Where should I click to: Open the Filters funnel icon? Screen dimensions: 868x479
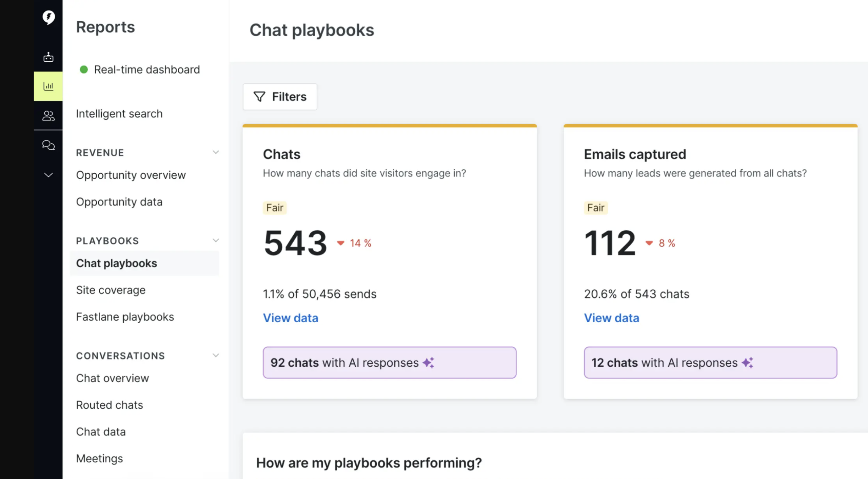(259, 97)
